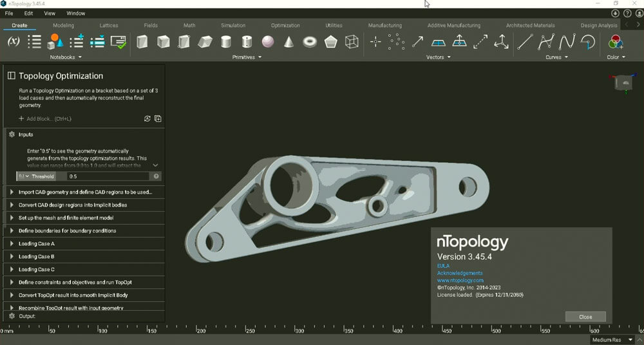Viewport: 644px width, 345px height.
Task: Click the refresh icon beside Add Block
Action: point(147,118)
